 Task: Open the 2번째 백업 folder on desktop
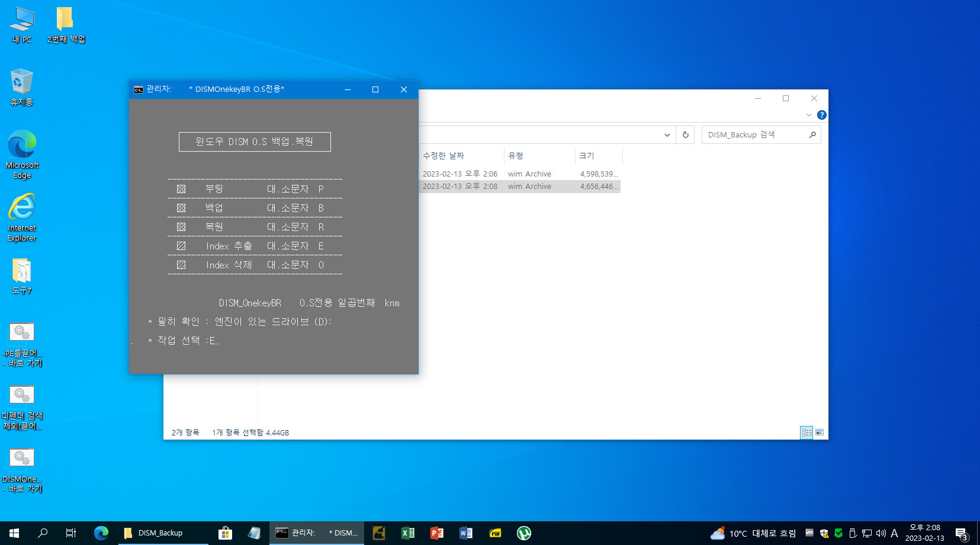66,25
